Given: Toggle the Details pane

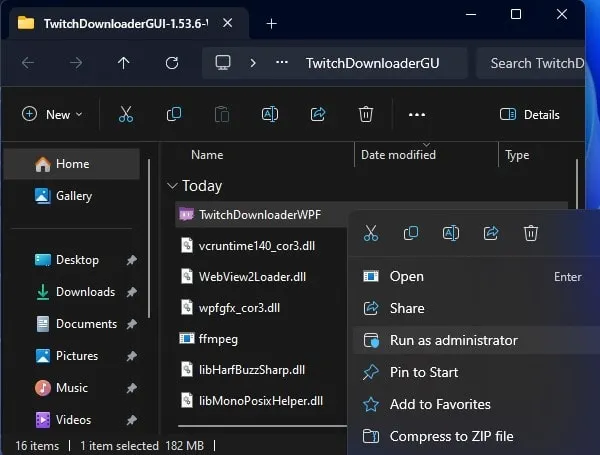Looking at the screenshot, I should 530,114.
